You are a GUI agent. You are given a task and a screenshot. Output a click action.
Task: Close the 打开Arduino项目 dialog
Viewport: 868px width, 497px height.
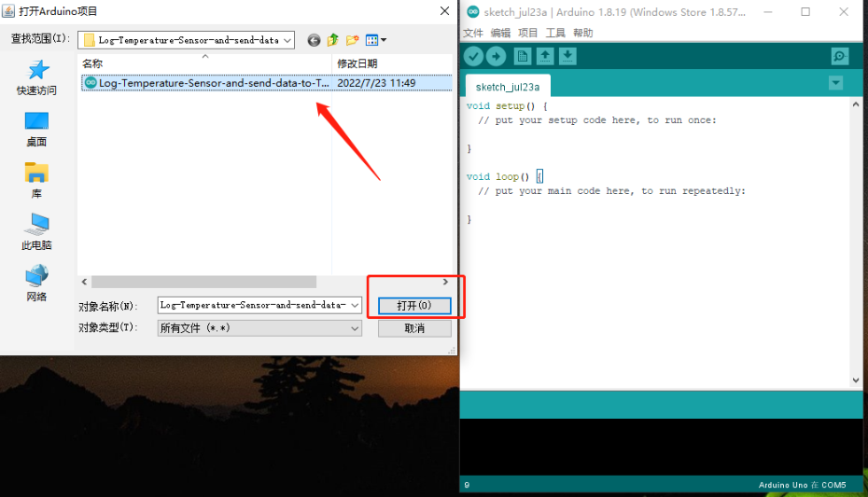(444, 11)
